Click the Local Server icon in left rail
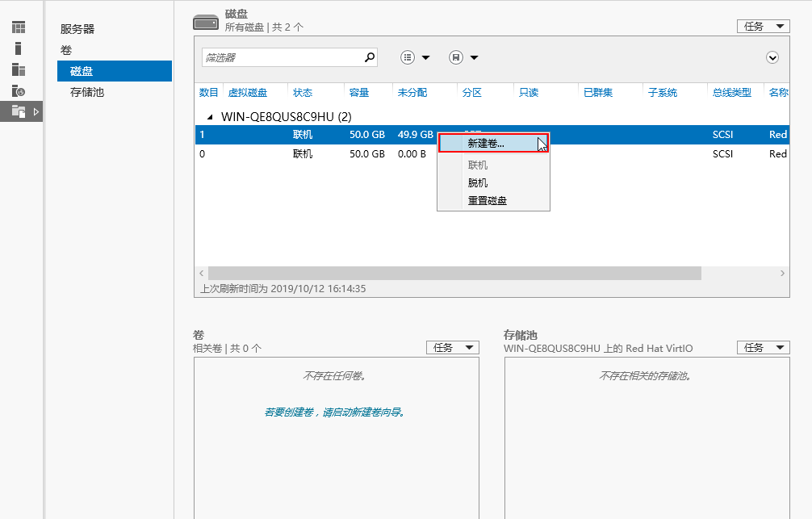812x519 pixels. coord(18,48)
